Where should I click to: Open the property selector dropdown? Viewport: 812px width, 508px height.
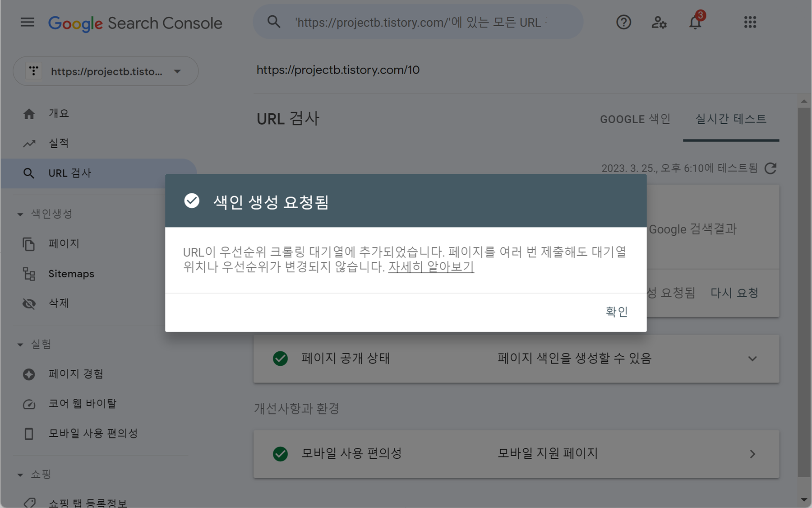106,71
